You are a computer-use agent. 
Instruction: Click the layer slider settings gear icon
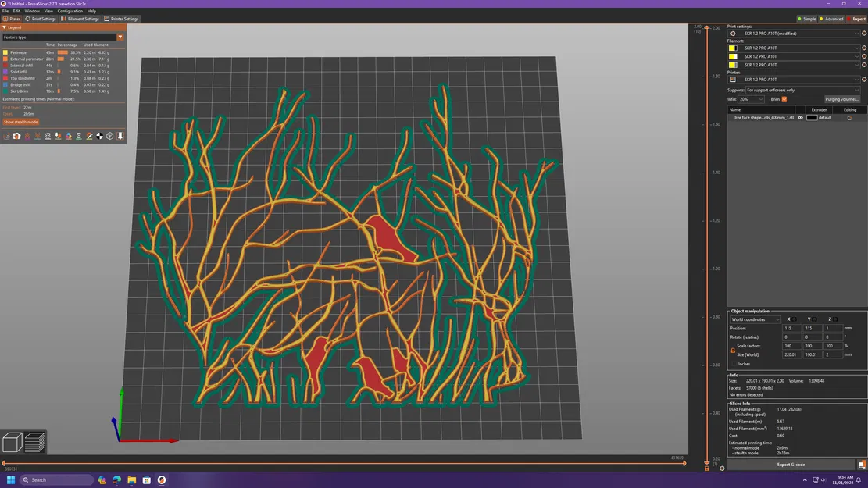722,468
